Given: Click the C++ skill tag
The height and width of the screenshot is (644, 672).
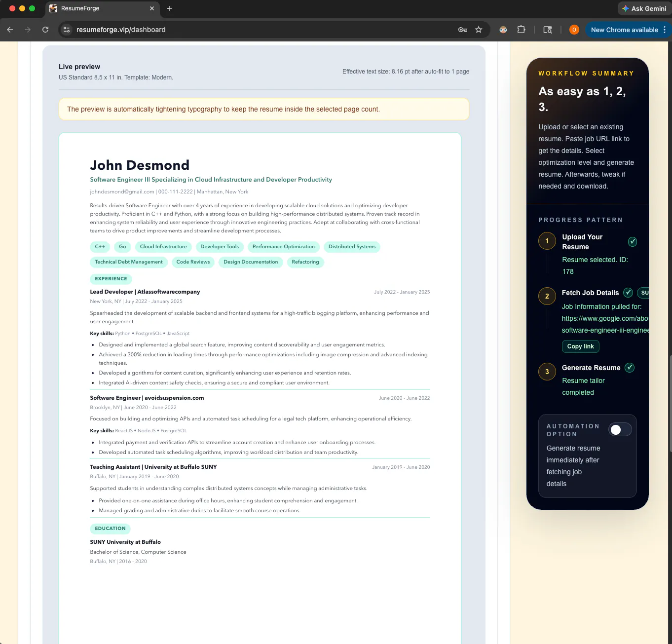Looking at the screenshot, I should [x=100, y=247].
